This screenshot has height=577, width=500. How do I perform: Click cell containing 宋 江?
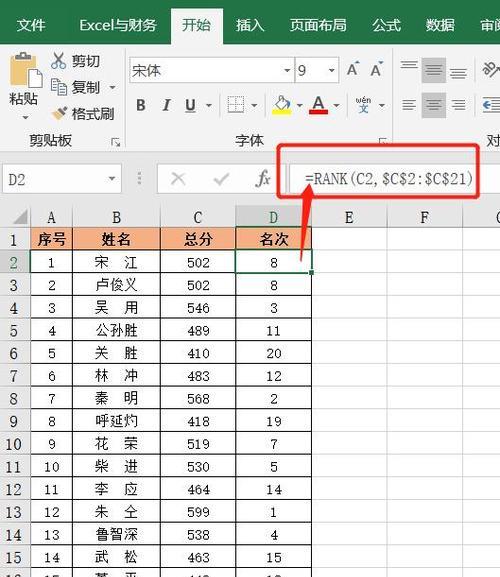117,262
